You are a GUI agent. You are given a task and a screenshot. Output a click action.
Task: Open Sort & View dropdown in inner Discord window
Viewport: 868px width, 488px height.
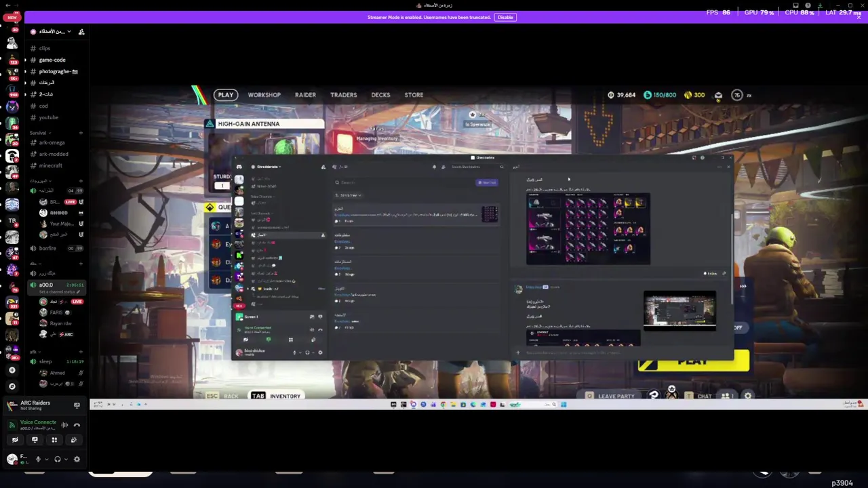tap(348, 195)
